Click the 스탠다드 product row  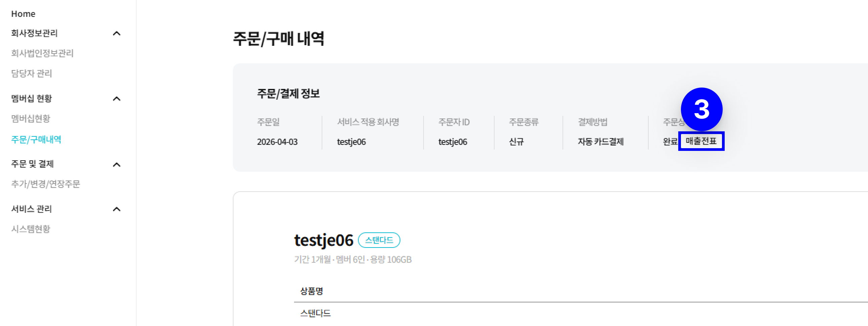(315, 314)
